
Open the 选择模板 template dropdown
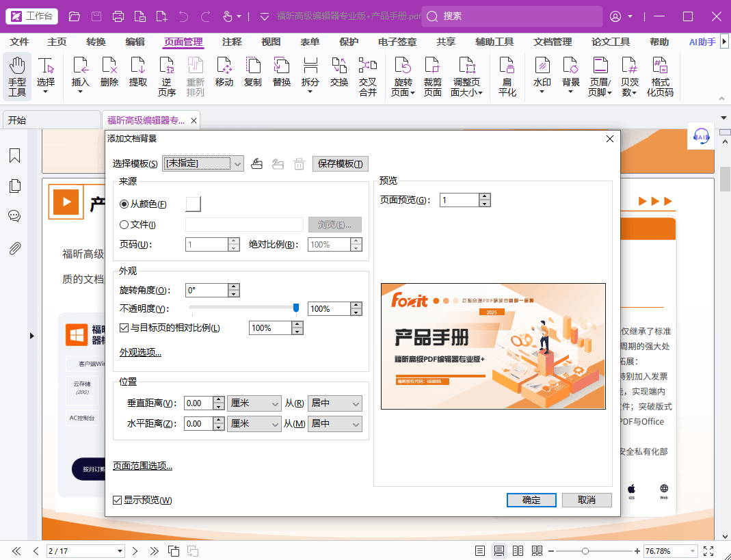(203, 163)
